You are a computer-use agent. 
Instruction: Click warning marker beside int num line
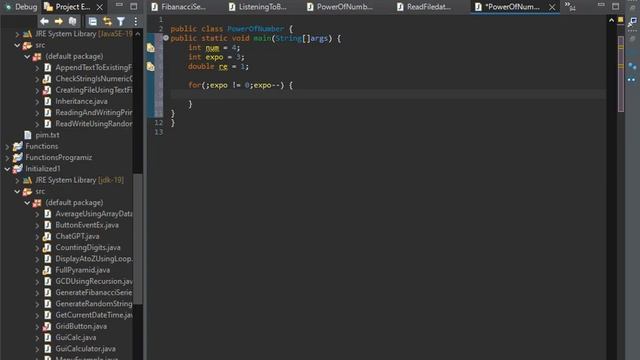151,48
